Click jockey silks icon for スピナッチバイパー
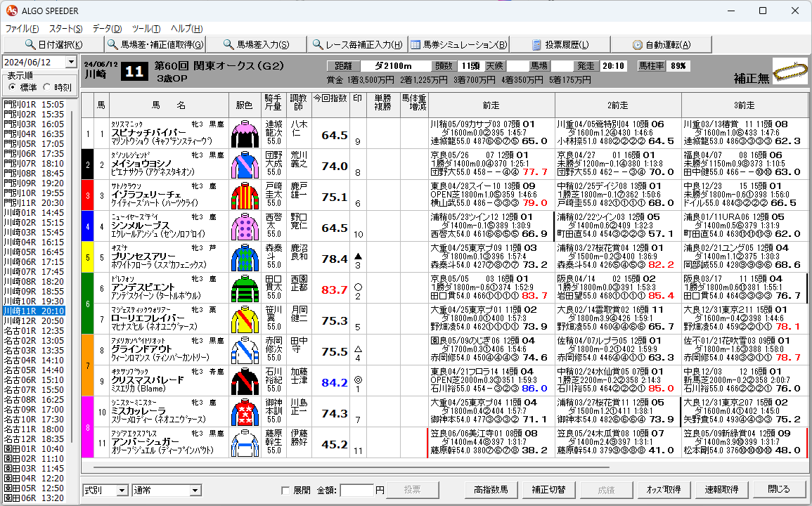 click(245, 134)
